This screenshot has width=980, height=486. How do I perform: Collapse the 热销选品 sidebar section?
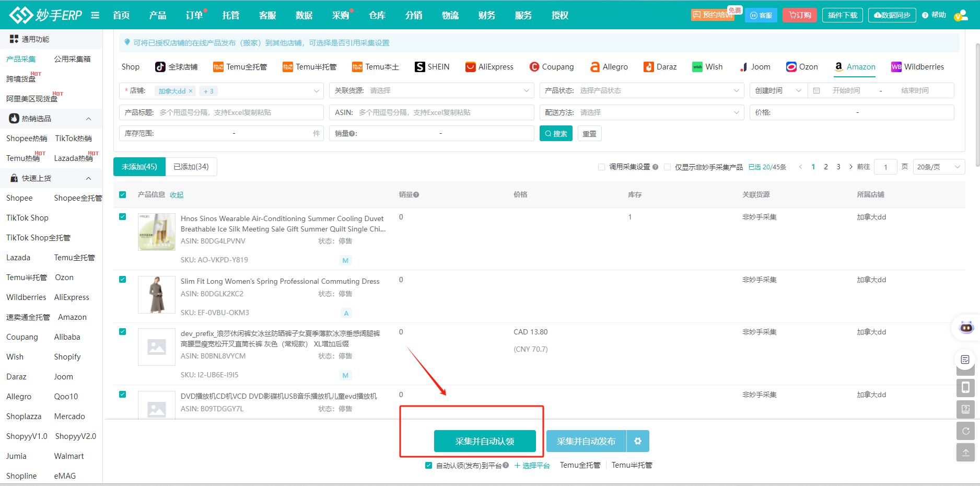[x=88, y=119]
